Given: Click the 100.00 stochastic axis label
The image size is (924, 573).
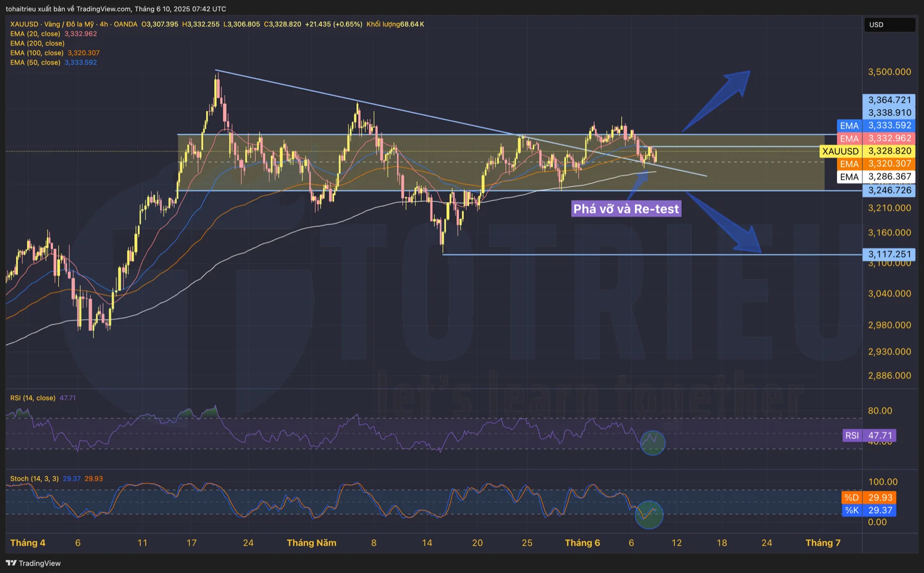Looking at the screenshot, I should tap(883, 482).
